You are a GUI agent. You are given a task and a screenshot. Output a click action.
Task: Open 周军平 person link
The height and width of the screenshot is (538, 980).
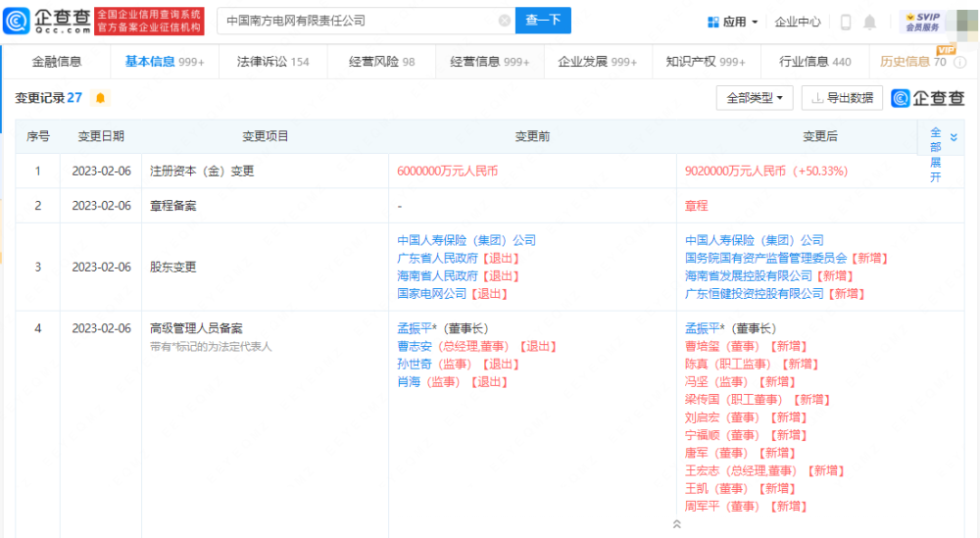[703, 506]
